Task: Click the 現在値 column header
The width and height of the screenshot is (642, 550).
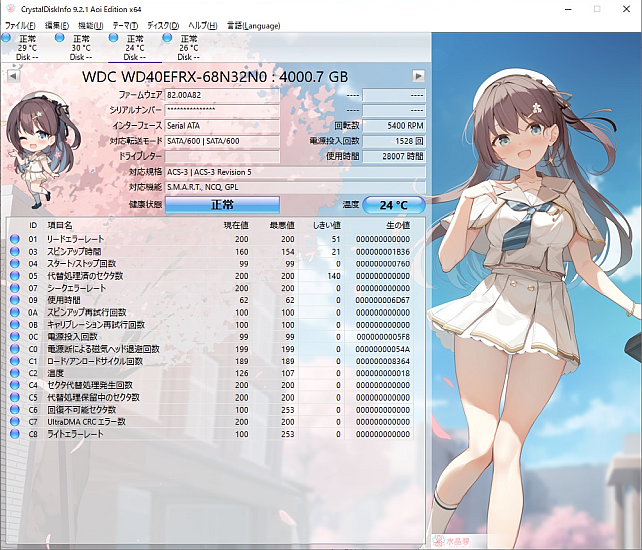Action: [x=236, y=226]
